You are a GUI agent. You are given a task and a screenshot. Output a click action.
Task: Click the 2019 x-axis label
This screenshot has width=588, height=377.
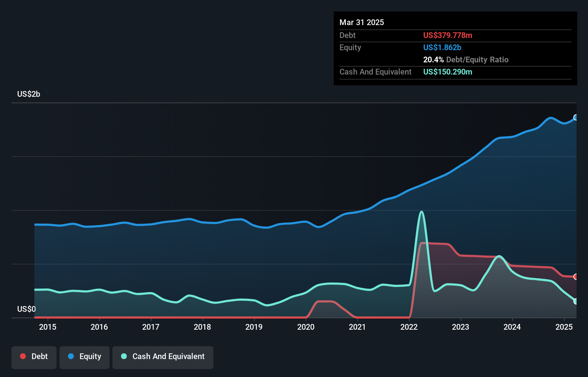(x=254, y=327)
